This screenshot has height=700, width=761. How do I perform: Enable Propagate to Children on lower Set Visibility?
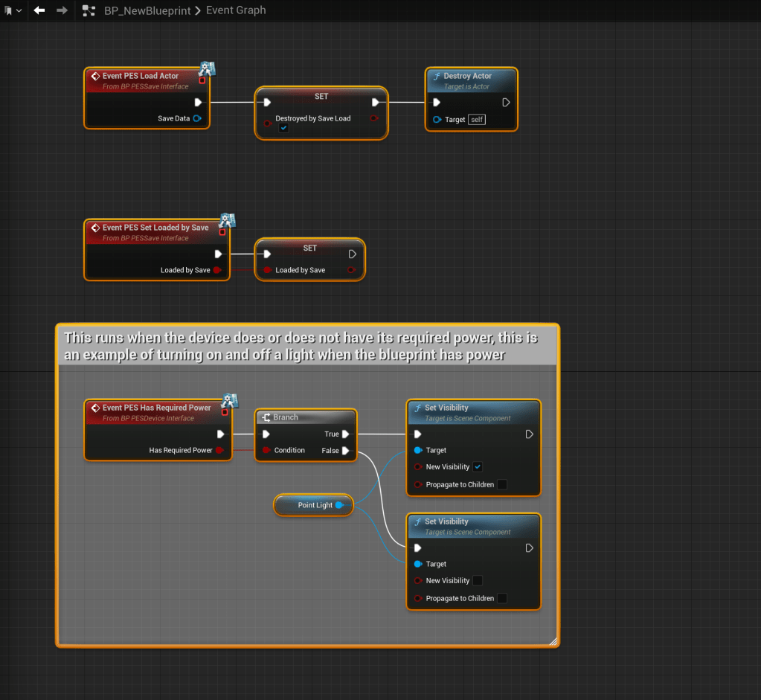point(502,598)
